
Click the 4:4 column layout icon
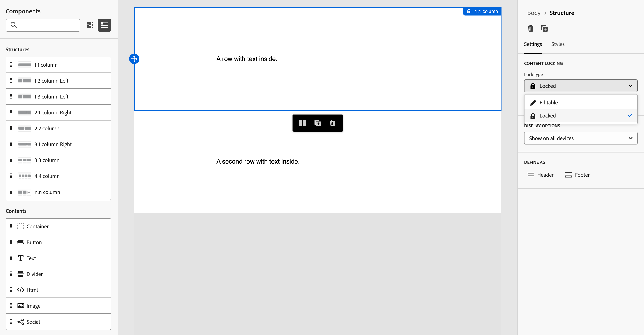[x=25, y=176]
